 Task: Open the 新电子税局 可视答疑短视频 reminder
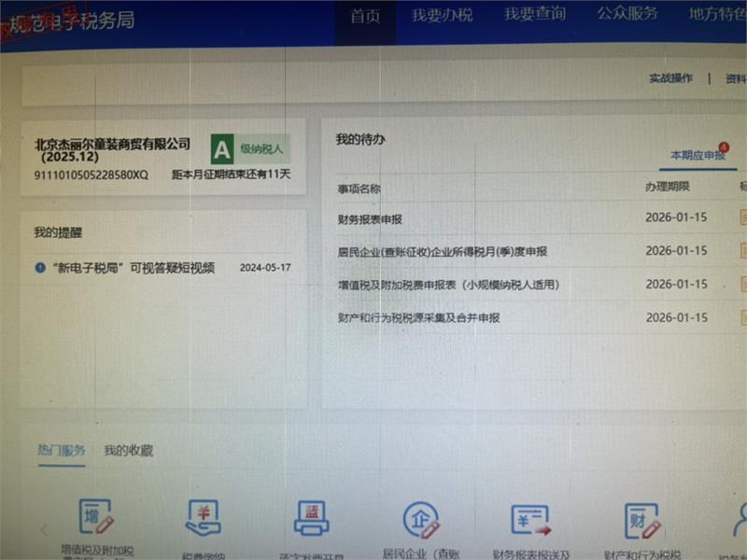[131, 268]
